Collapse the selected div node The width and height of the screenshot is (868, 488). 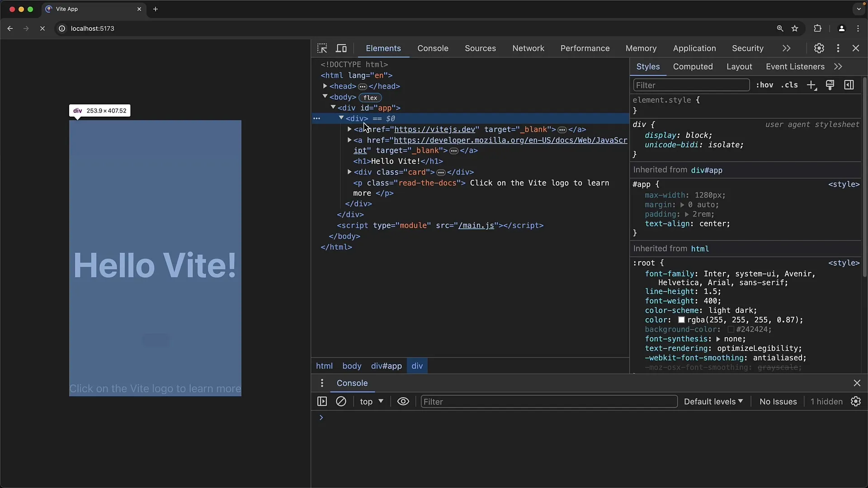tap(341, 117)
